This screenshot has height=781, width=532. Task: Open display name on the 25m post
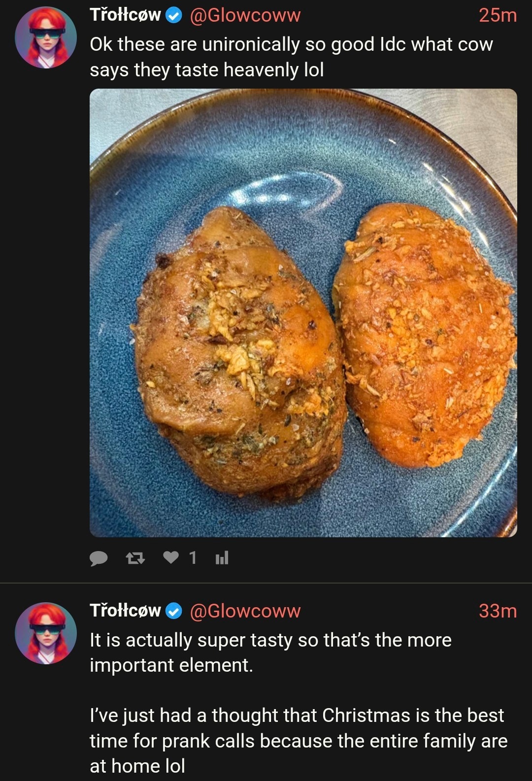tap(125, 15)
